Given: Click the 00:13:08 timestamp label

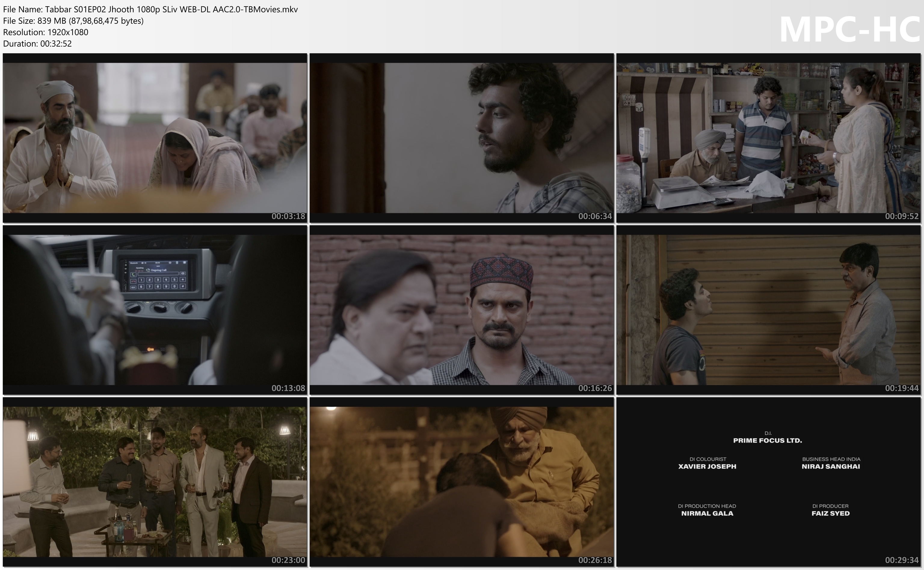Looking at the screenshot, I should tap(288, 388).
